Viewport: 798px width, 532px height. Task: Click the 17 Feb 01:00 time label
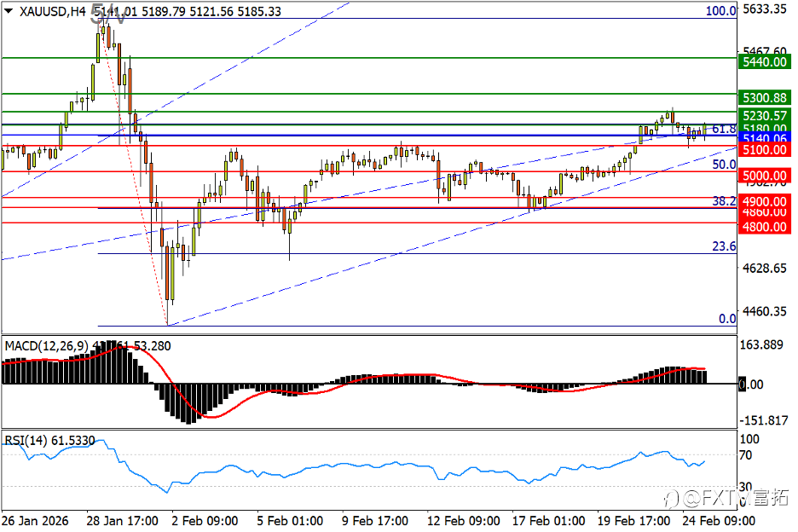[x=548, y=521]
